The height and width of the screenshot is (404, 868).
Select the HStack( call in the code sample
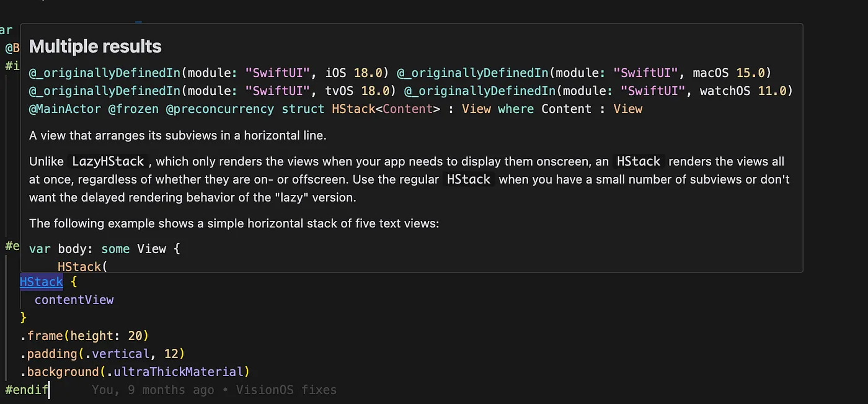[x=81, y=266]
